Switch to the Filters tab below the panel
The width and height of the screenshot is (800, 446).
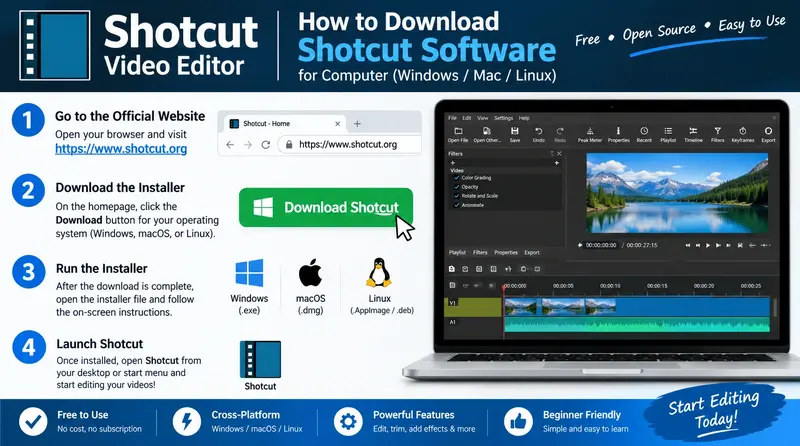tap(480, 253)
